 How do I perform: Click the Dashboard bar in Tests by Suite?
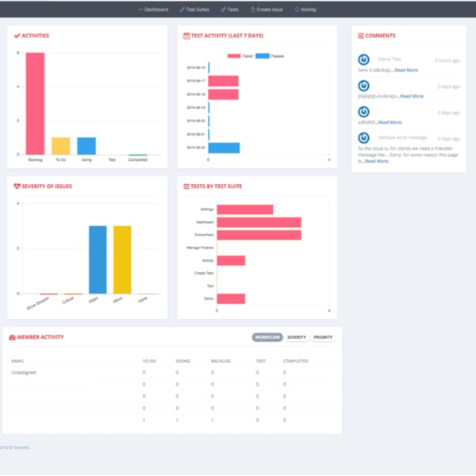pos(259,222)
